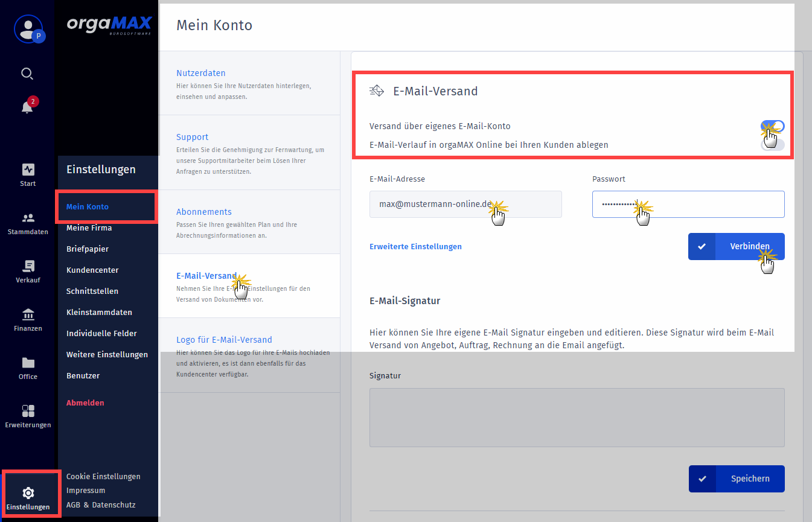Open Schnittstellen settings
This screenshot has height=522, width=812.
point(92,291)
